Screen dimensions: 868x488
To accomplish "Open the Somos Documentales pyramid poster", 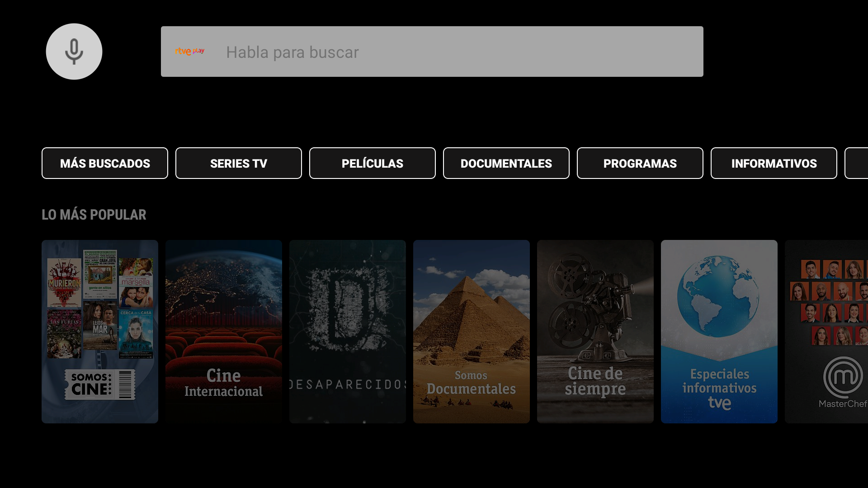I will pyautogui.click(x=472, y=332).
